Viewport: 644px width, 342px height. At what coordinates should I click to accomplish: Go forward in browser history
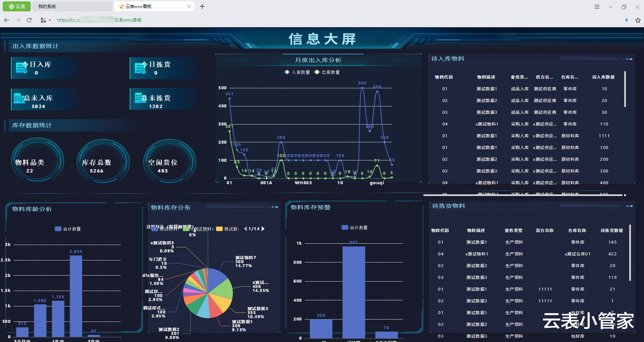pos(18,20)
